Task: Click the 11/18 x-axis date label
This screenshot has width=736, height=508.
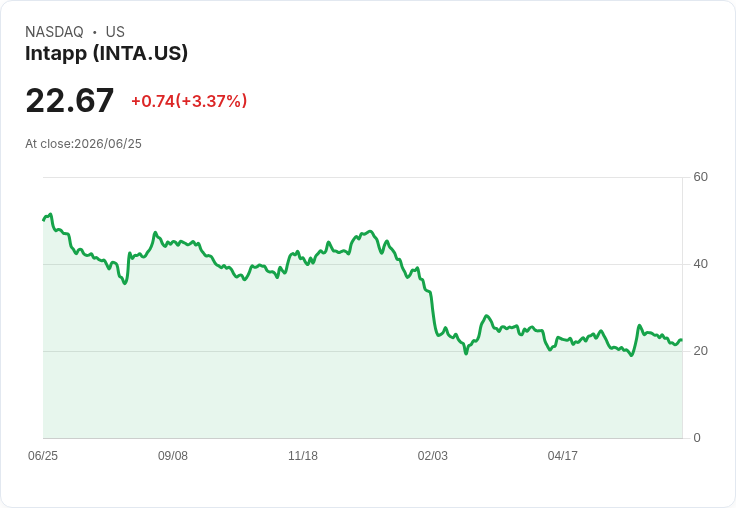Action: 303,455
